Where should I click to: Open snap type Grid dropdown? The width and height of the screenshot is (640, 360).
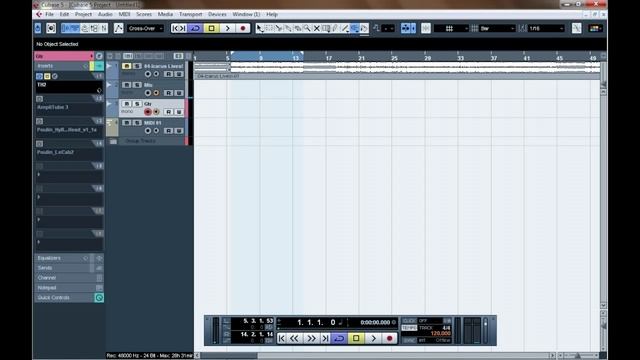click(x=451, y=28)
